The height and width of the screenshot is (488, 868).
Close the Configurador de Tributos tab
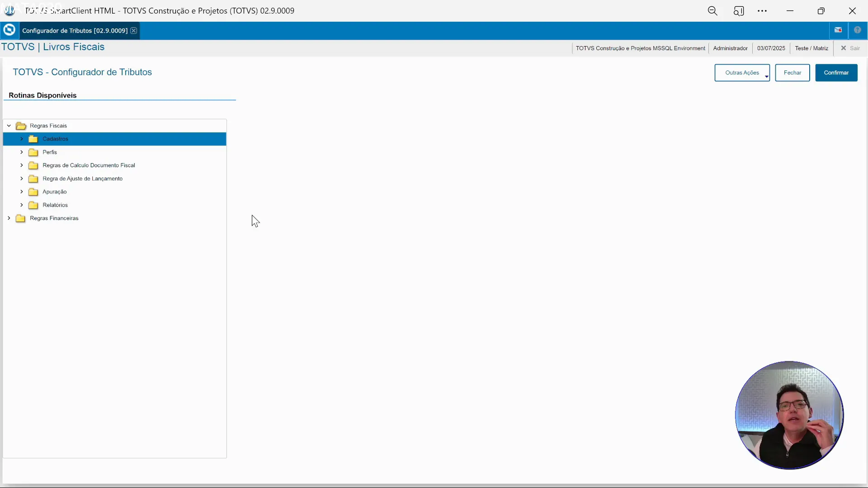(x=134, y=31)
